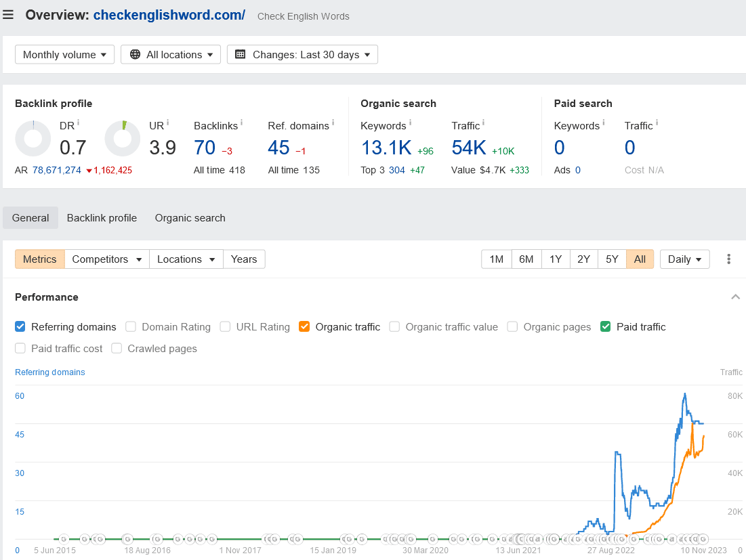Set chart range to 1Y
The image size is (746, 560).
pos(556,259)
